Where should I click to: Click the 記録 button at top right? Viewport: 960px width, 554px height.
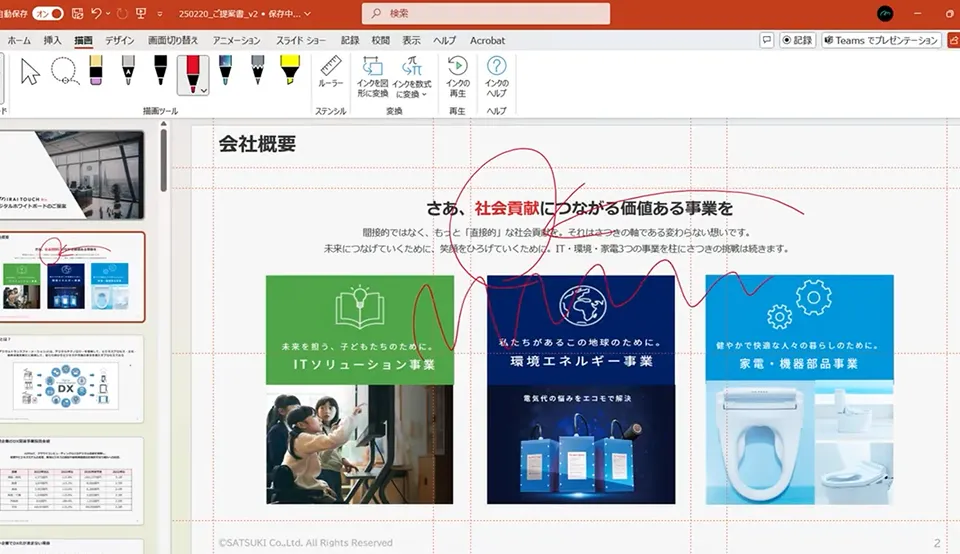click(797, 40)
